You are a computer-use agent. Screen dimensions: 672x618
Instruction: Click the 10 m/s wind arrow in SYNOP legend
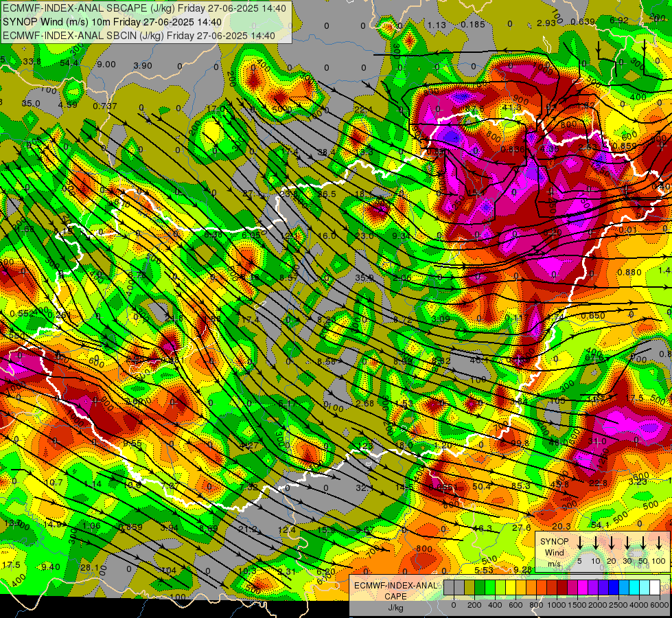point(595,543)
